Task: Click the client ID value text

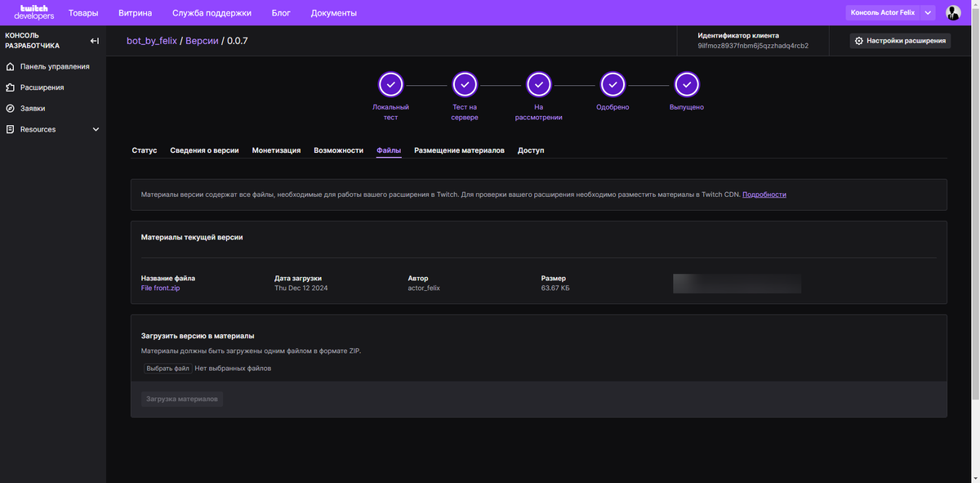Action: [753, 47]
